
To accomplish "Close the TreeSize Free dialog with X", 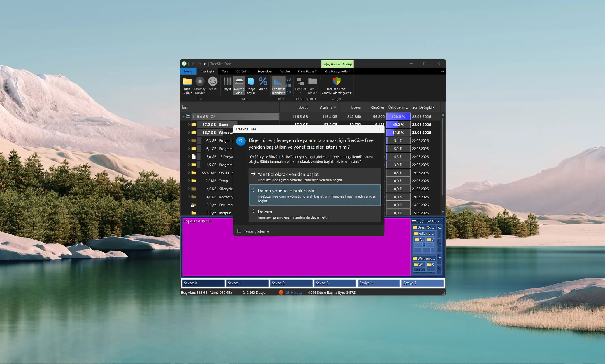I will 379,129.
